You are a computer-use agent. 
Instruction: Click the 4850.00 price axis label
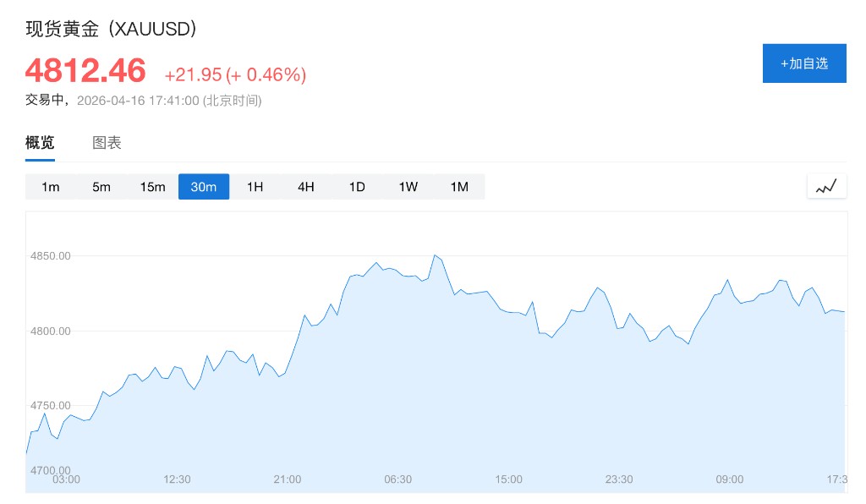(x=50, y=255)
